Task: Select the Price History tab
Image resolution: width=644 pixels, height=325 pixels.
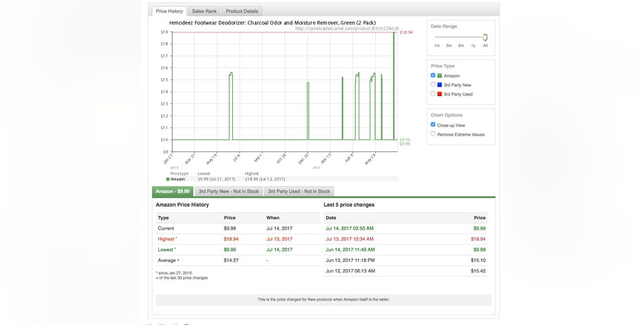Action: coord(169,11)
